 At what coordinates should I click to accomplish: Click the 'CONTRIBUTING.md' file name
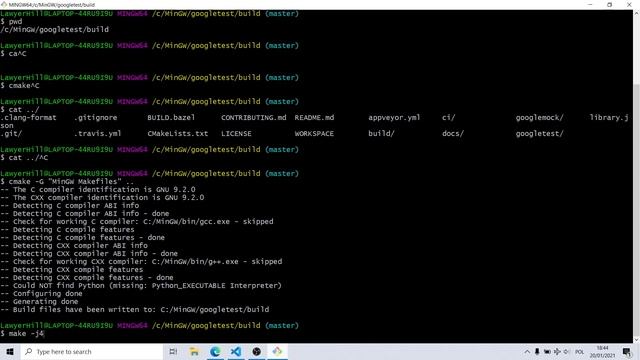(253, 118)
